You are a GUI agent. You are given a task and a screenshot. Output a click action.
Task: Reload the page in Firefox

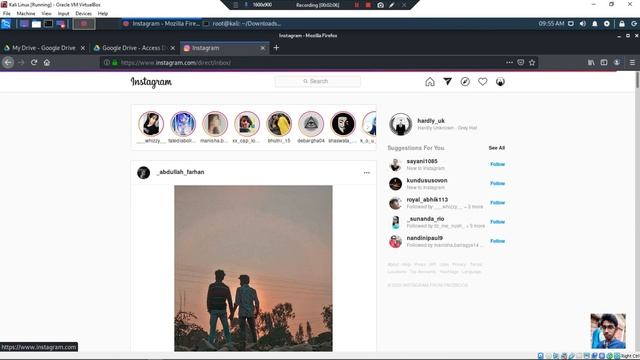(34, 62)
